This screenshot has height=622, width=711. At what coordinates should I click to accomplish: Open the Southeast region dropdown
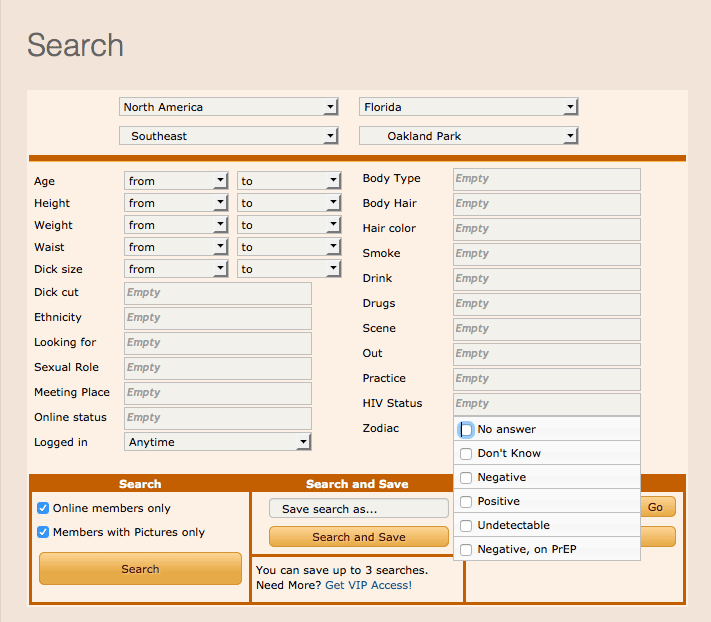[229, 136]
